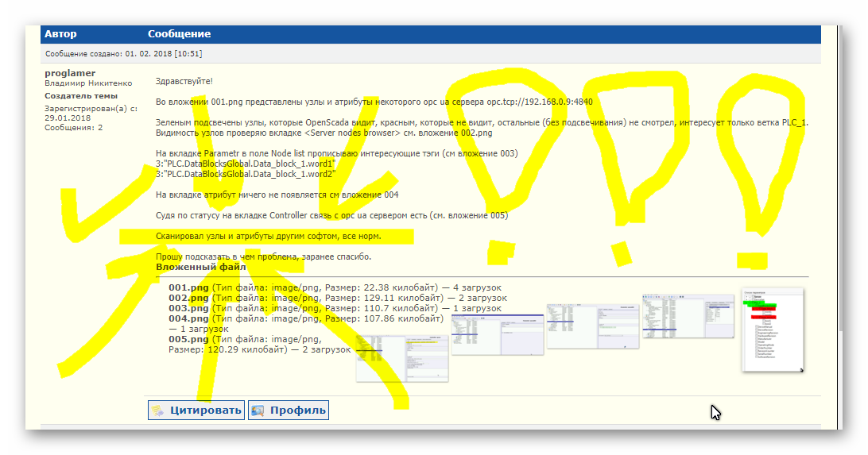This screenshot has height=455, width=868.
Task: Open the Профиль button
Action: click(289, 411)
